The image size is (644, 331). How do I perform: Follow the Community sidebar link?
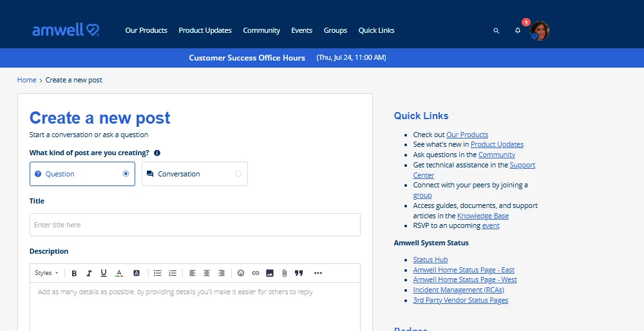pos(497,155)
